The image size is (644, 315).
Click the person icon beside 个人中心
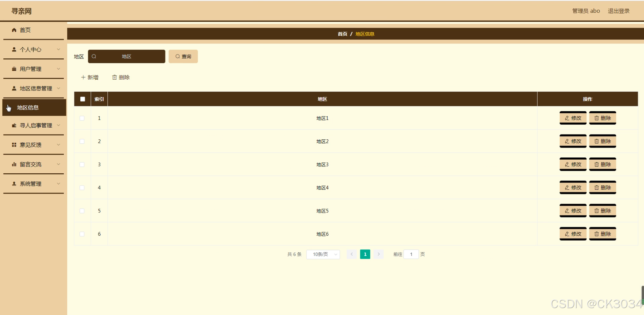[14, 50]
